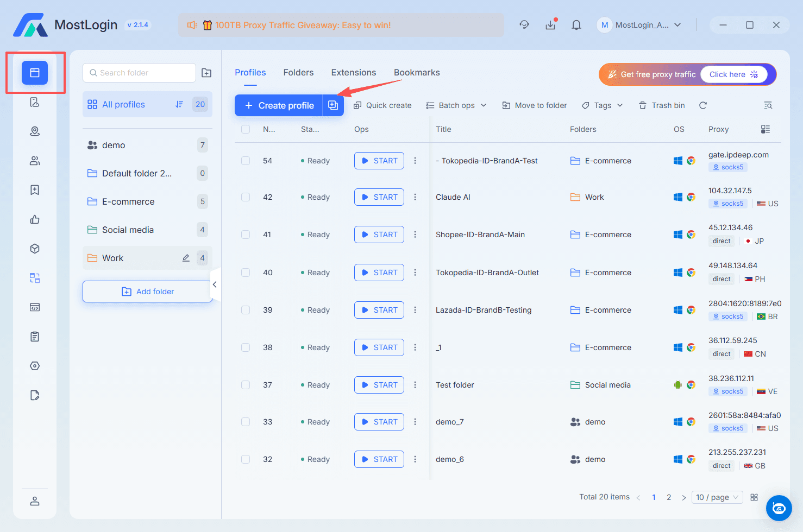The width and height of the screenshot is (803, 532).
Task: Open the more options for Claude AI
Action: point(415,197)
